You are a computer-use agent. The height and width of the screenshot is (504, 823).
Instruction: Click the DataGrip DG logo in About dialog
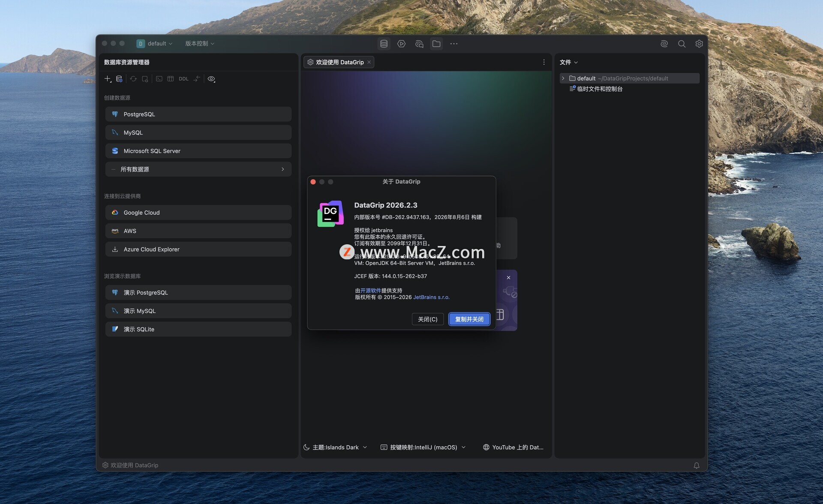(x=330, y=213)
